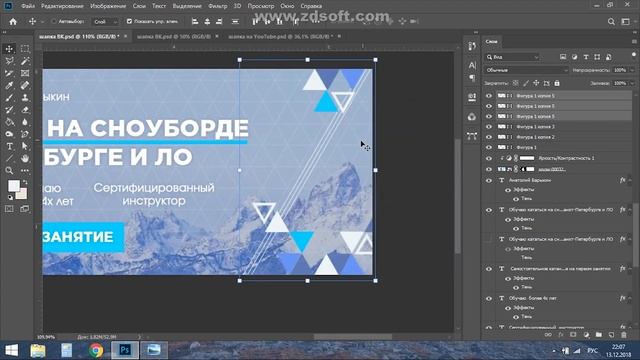Switch the layer filter on/off toggle

coord(633,56)
